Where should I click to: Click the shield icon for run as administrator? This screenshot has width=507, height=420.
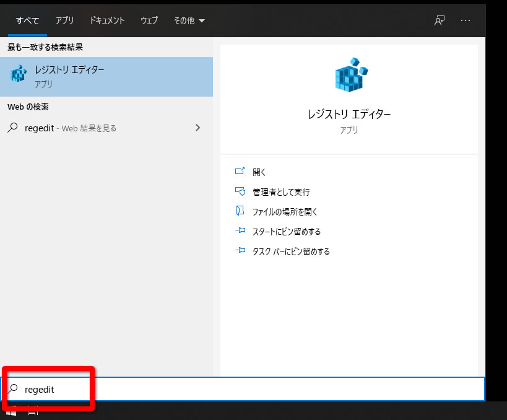click(x=240, y=191)
